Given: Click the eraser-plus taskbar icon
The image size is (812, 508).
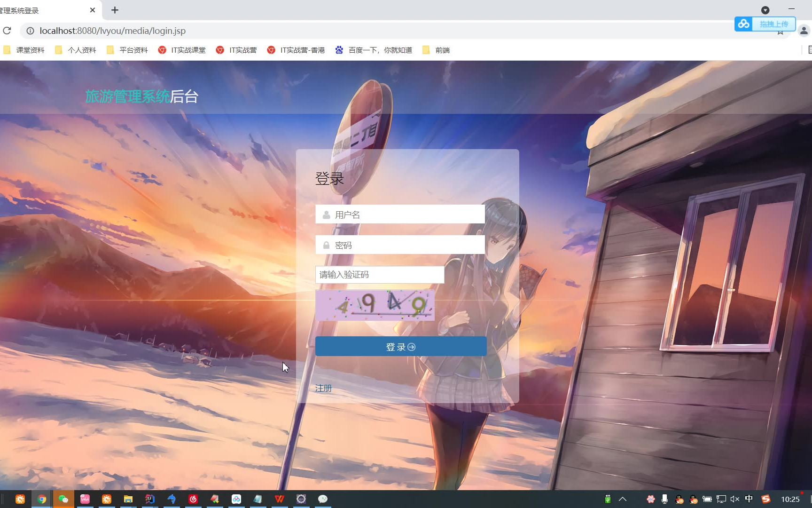Looking at the screenshot, I should click(215, 499).
